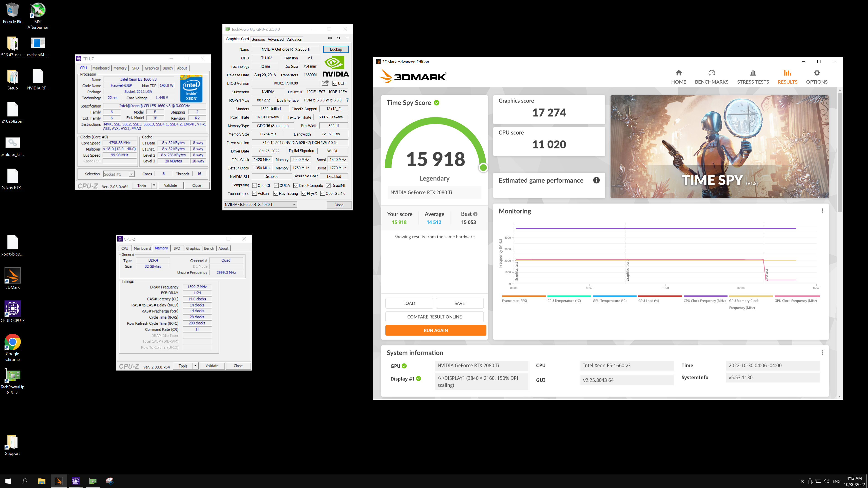868x488 pixels.
Task: Open 3DMark OPTIONS gear
Action: 816,77
